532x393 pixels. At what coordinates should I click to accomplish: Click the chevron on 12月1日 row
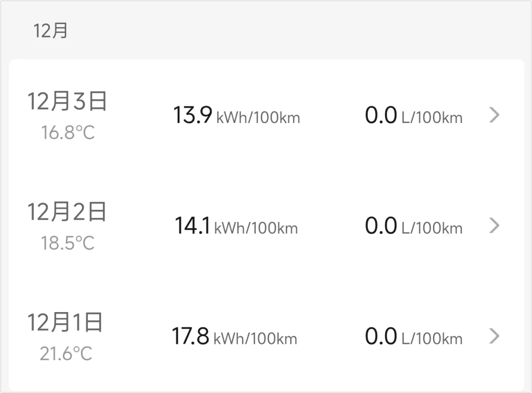click(x=494, y=336)
